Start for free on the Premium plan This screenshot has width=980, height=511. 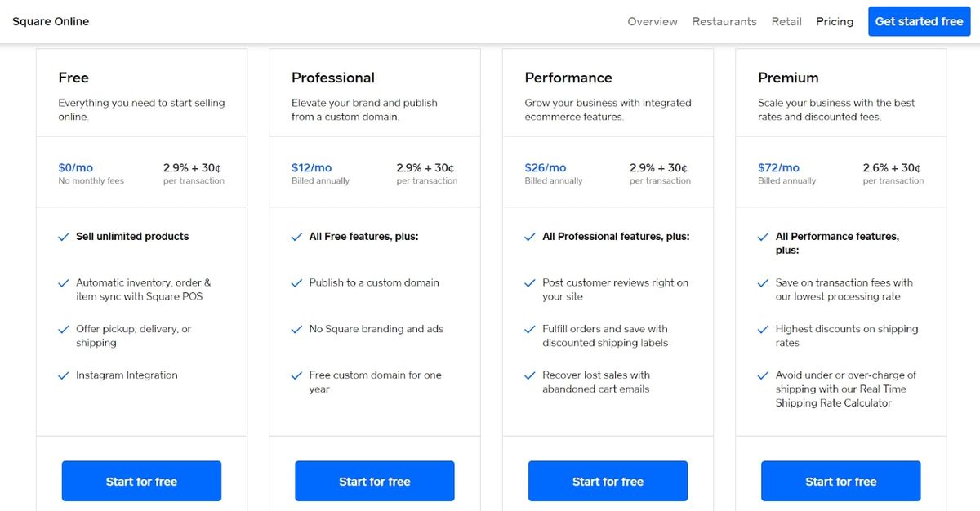(x=840, y=481)
